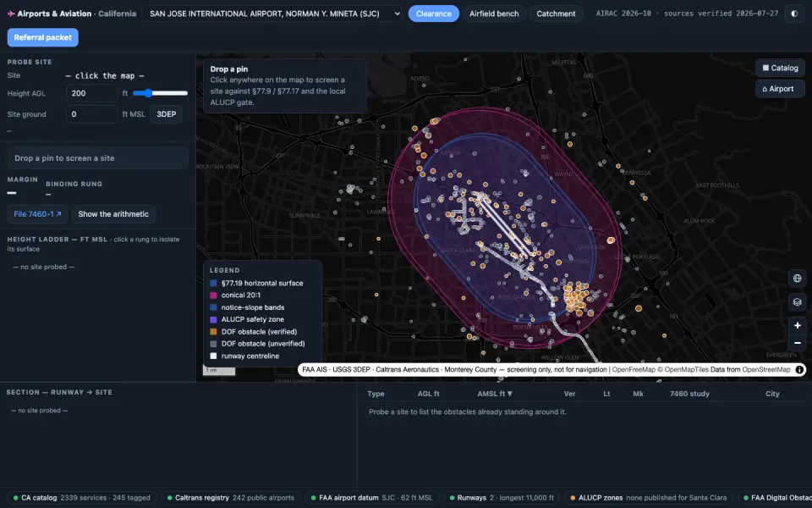The width and height of the screenshot is (812, 508).
Task: Toggle DOF obstacle (verified) legend swatch
Action: [213, 332]
